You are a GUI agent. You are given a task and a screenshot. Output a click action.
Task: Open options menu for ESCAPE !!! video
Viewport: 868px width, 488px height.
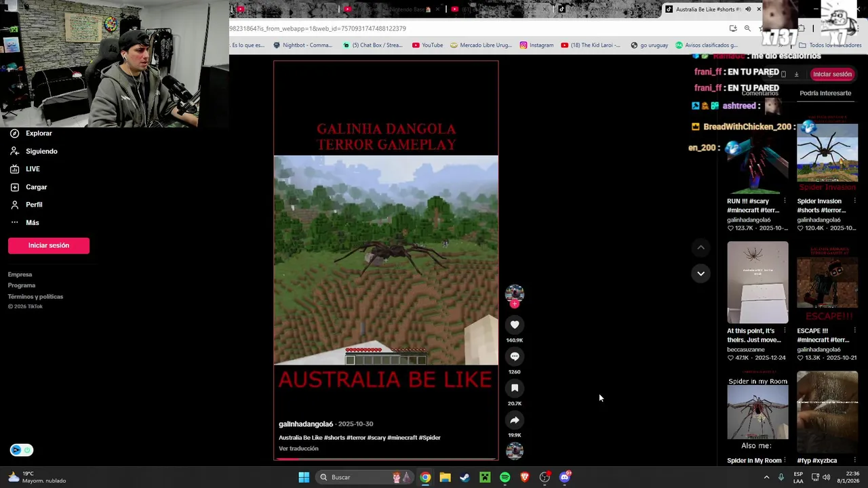click(854, 331)
